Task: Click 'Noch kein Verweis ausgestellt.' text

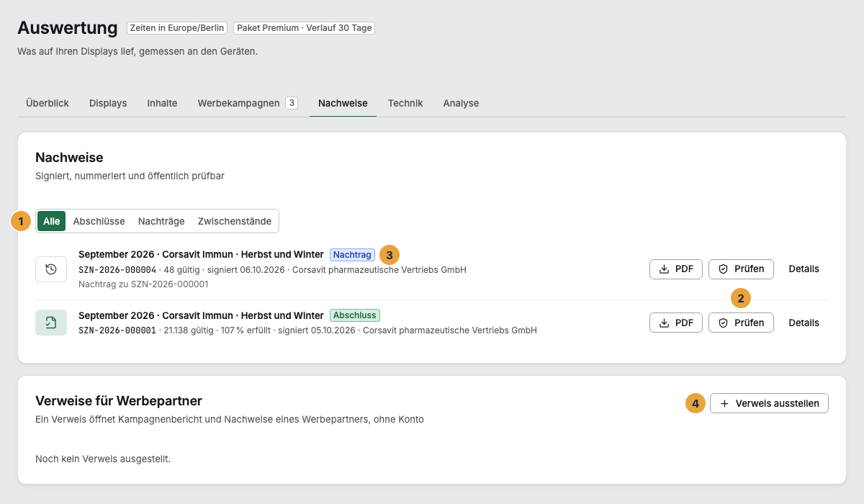Action: pyautogui.click(x=103, y=459)
